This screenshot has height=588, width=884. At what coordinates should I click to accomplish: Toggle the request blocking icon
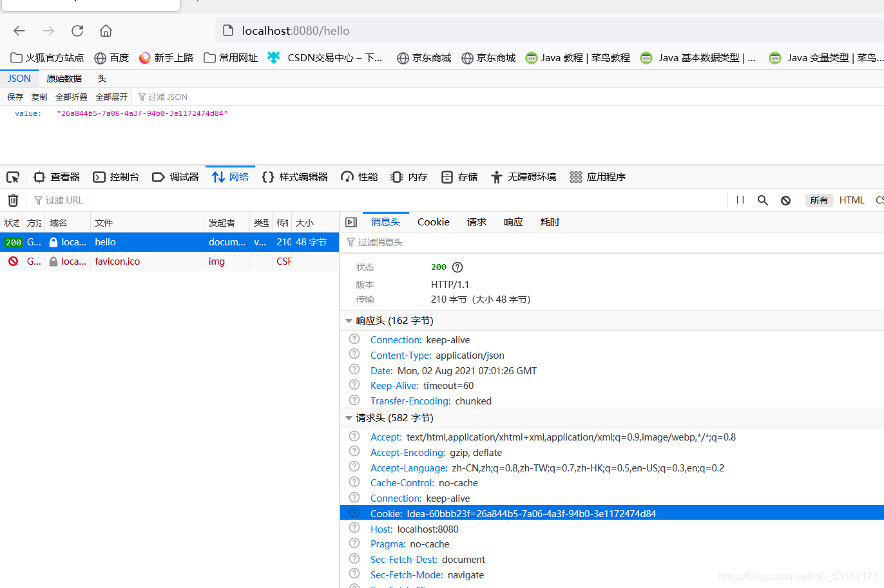pos(785,200)
